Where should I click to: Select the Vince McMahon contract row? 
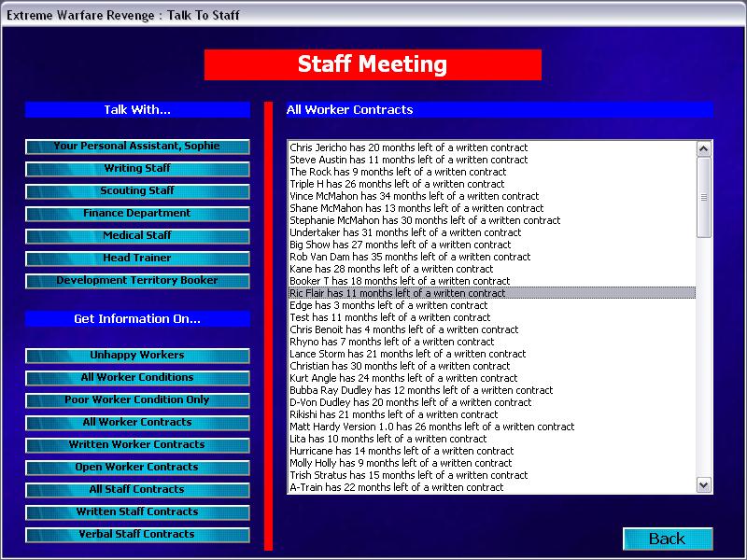pyautogui.click(x=492, y=196)
